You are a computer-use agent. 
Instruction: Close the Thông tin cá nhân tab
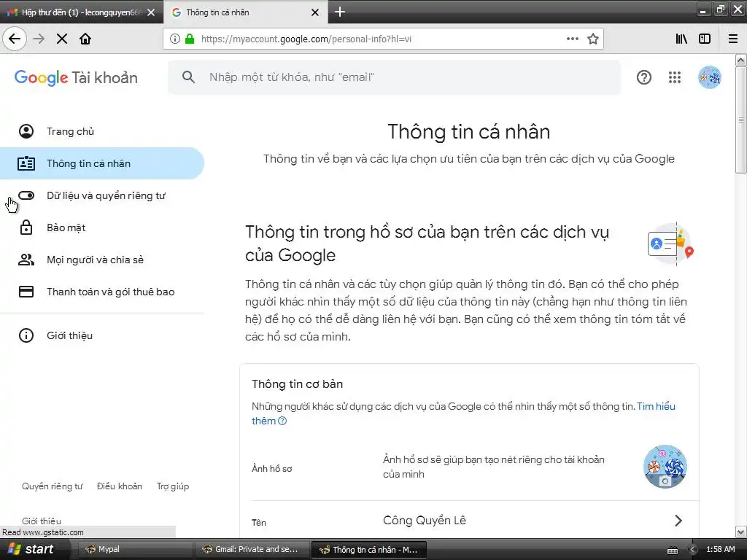pos(315,12)
